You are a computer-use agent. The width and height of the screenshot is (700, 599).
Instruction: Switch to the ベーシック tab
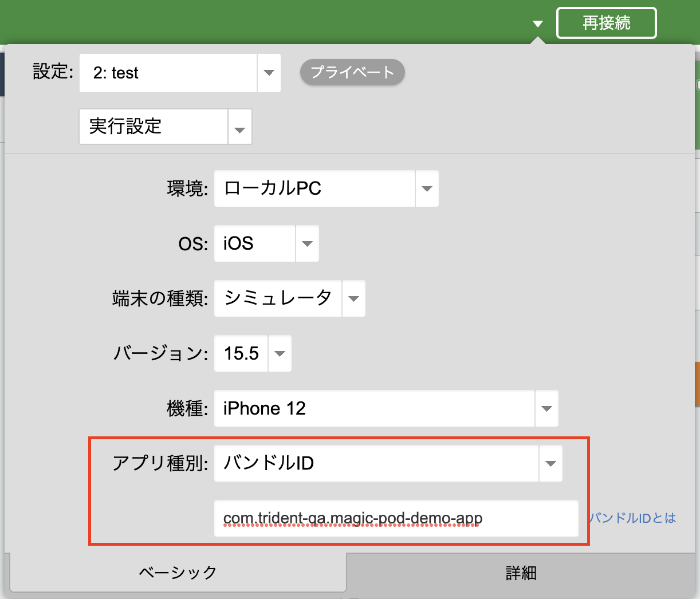point(178,572)
